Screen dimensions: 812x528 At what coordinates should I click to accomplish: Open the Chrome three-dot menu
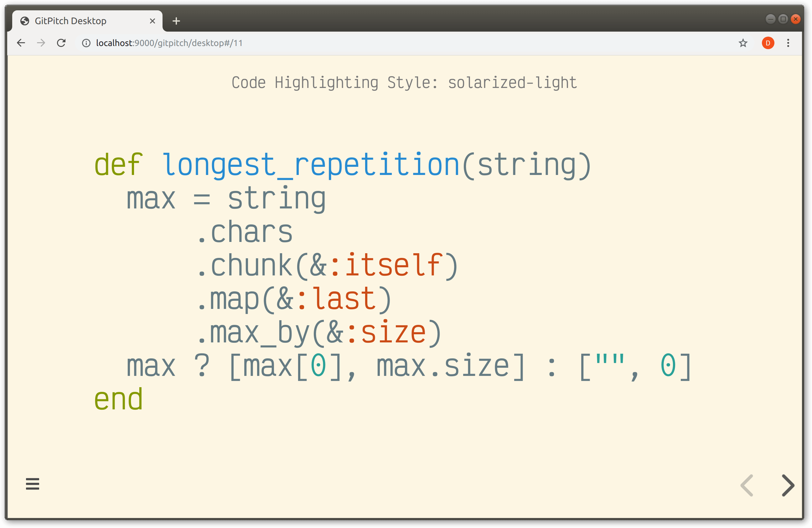788,43
